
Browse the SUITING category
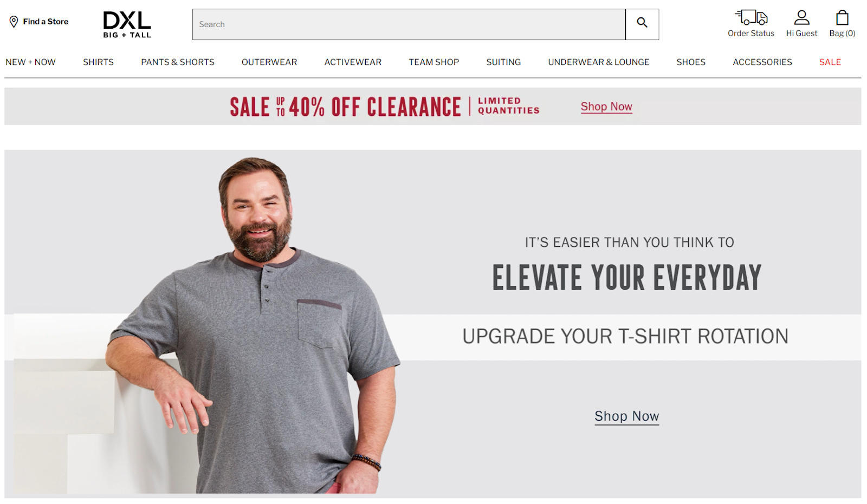[x=503, y=62]
